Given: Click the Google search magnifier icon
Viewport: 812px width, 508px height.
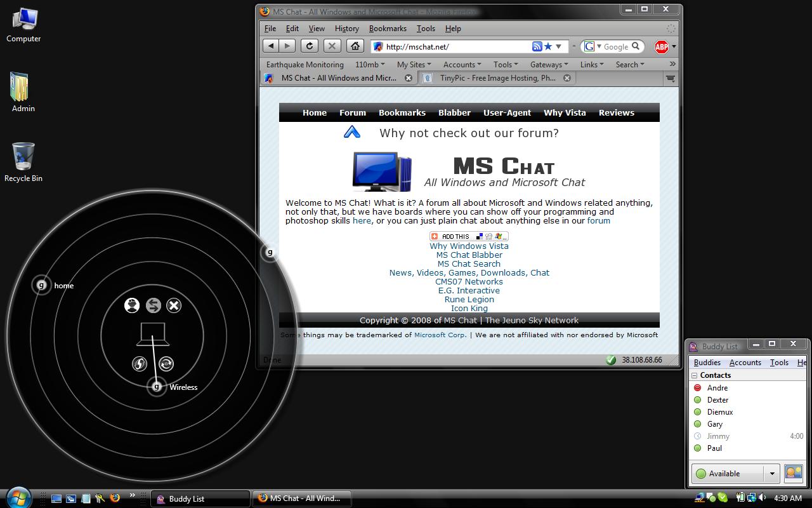Looking at the screenshot, I should click(636, 46).
